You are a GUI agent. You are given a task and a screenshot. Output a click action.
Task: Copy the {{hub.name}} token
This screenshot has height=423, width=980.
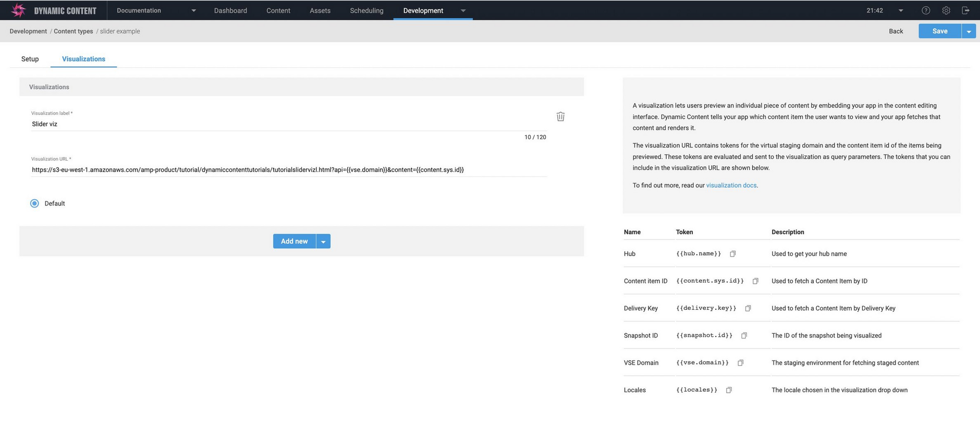click(732, 254)
